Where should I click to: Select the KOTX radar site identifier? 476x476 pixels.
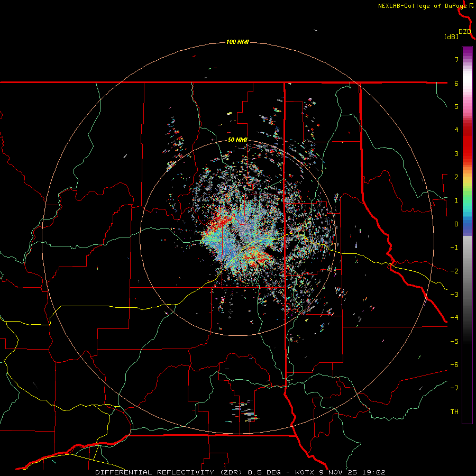click(305, 472)
